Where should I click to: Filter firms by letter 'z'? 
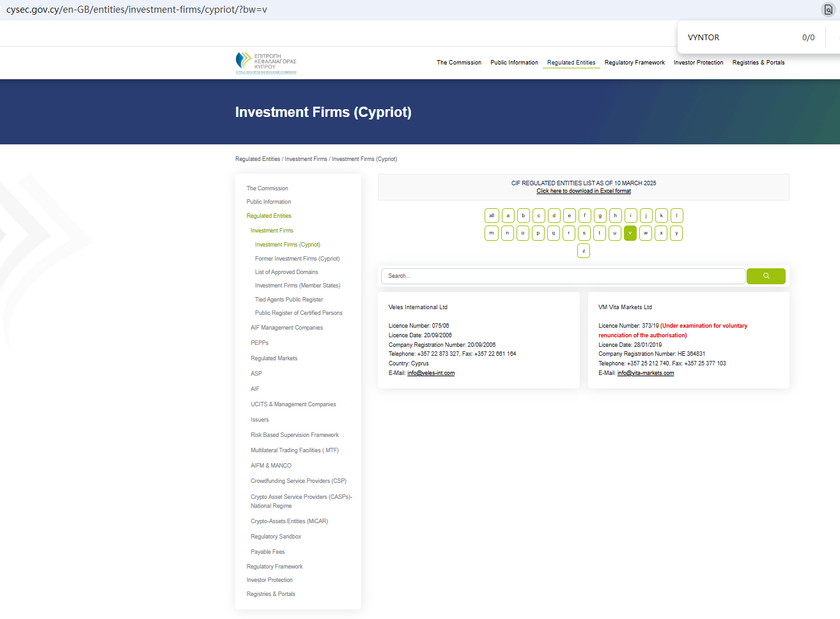[x=584, y=251]
